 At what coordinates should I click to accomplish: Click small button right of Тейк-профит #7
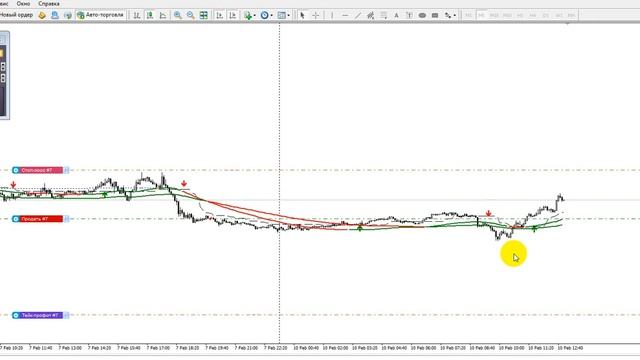[66, 315]
